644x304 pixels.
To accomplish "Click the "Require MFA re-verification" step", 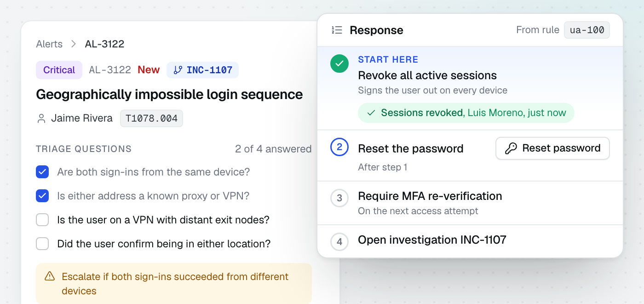I will tap(430, 196).
